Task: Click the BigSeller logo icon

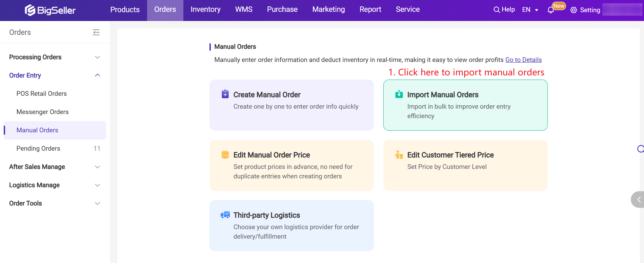Action: (x=30, y=10)
